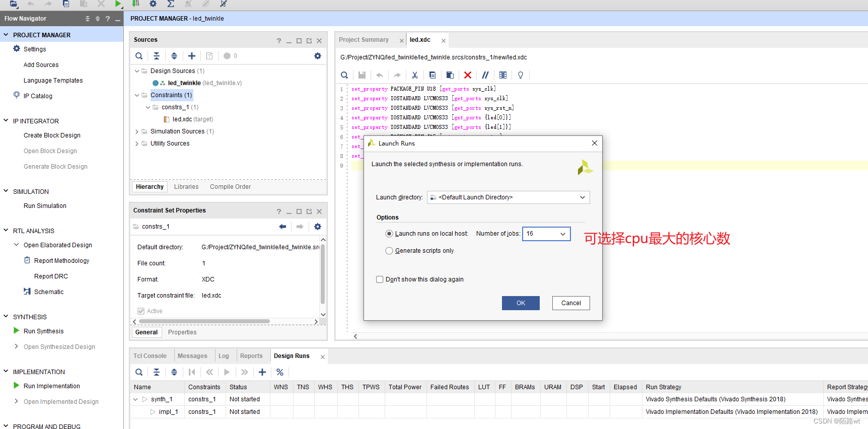Expand Open Synthesized Design node

click(17, 346)
